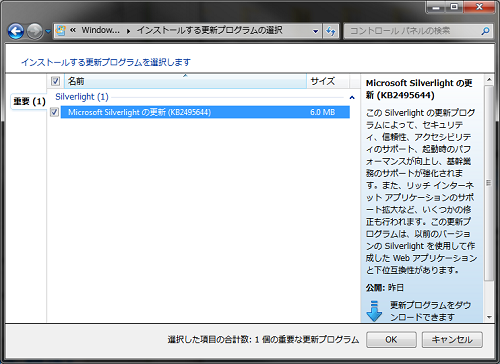Viewport: 500px width, 364px height.
Task: Confirm the selection with the OK button
Action: click(391, 340)
